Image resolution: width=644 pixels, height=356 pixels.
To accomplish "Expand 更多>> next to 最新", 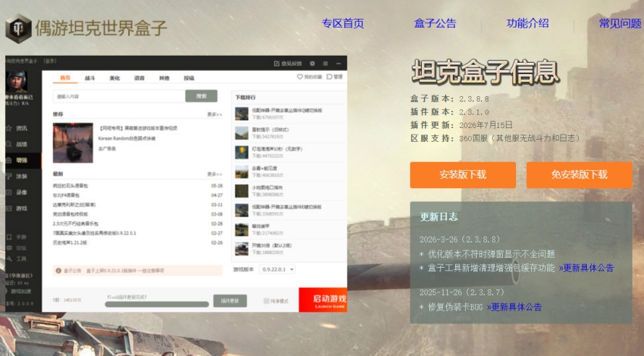I will tap(214, 174).
